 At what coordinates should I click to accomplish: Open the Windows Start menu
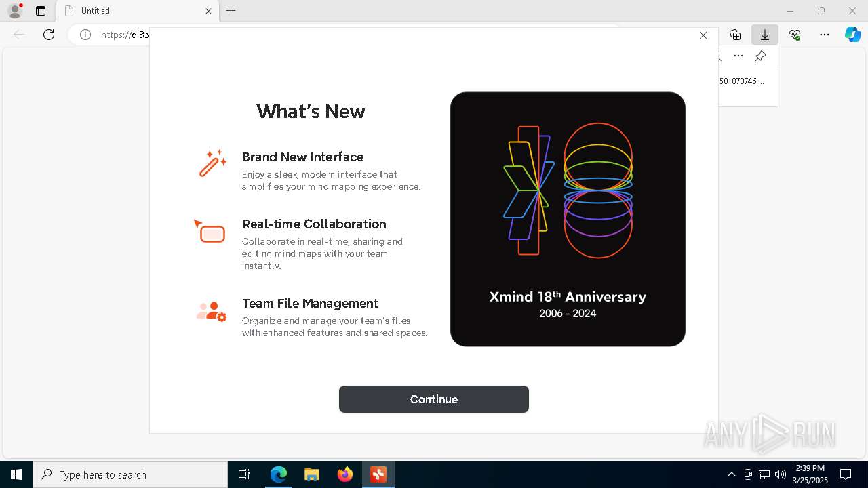pos(16,474)
